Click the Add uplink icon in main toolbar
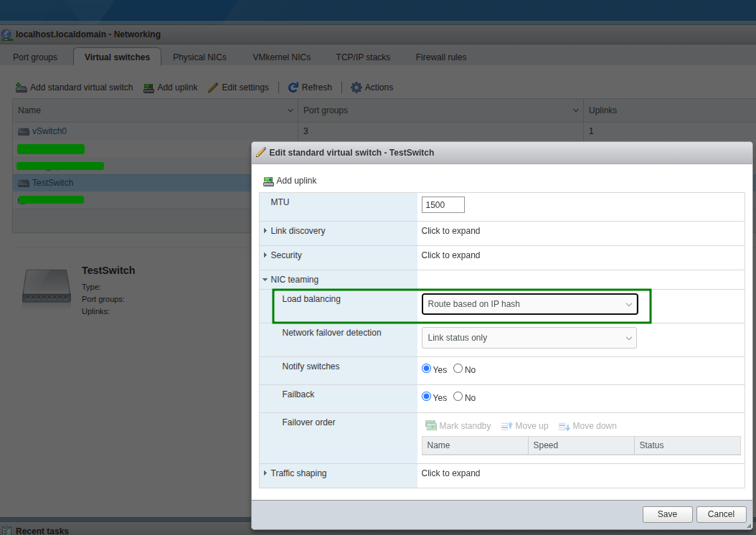The image size is (756, 535). tap(148, 87)
